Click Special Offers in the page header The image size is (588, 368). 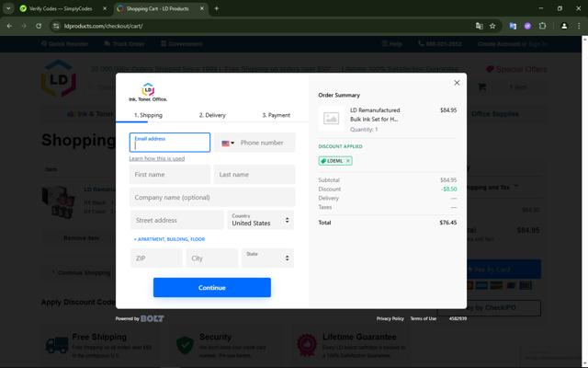(x=516, y=70)
